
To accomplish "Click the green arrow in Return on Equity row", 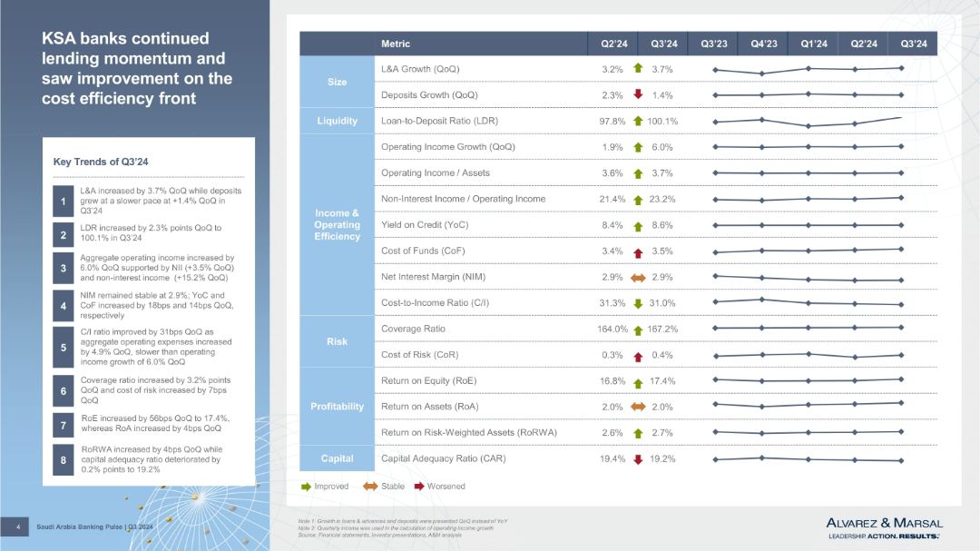I will (x=638, y=383).
